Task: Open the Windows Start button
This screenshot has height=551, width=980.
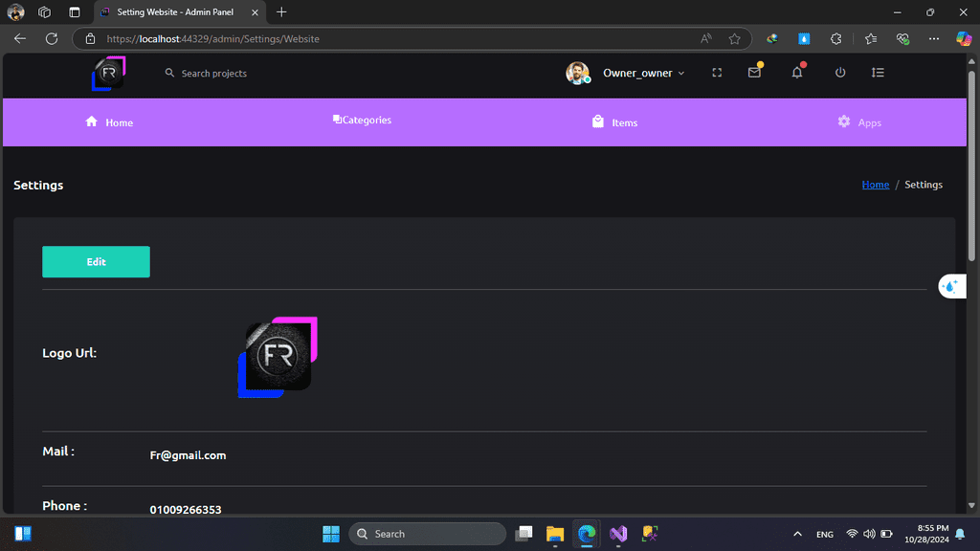Action: click(x=330, y=534)
